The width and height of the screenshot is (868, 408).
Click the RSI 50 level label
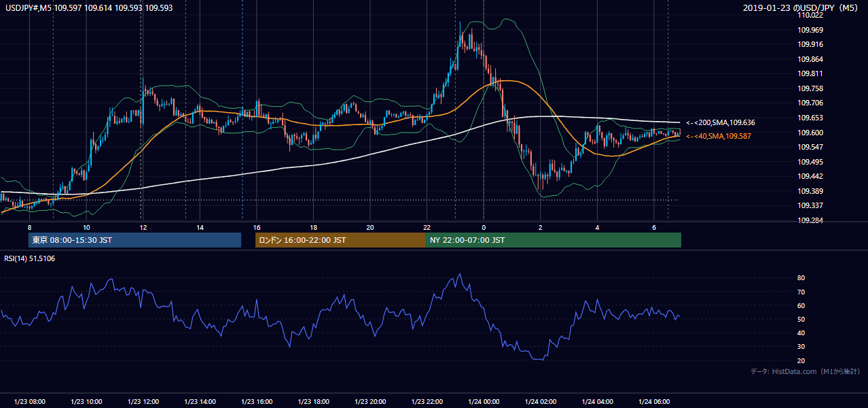[801, 319]
